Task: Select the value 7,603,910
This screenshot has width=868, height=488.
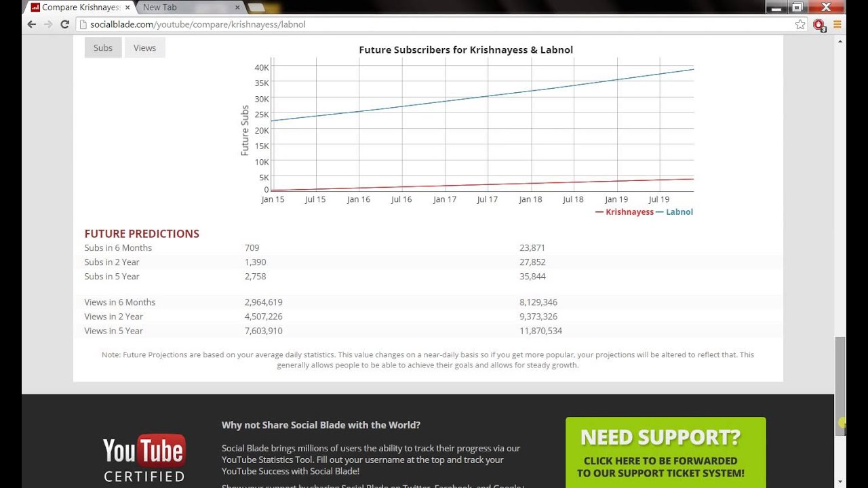Action: pos(264,331)
